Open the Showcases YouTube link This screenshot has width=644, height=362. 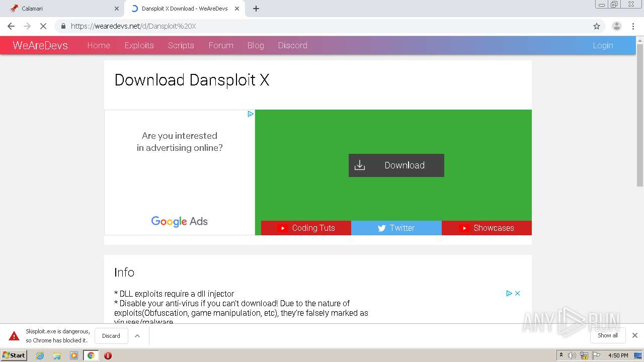487,228
